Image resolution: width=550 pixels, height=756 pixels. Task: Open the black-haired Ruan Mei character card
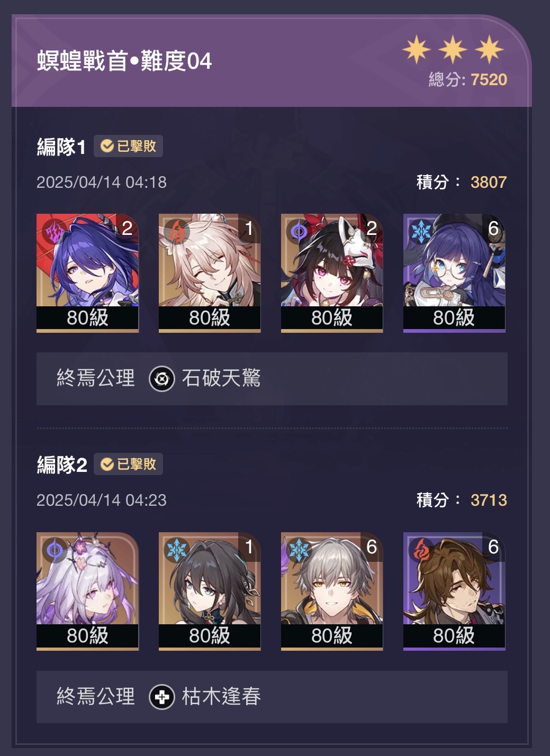tap(210, 591)
